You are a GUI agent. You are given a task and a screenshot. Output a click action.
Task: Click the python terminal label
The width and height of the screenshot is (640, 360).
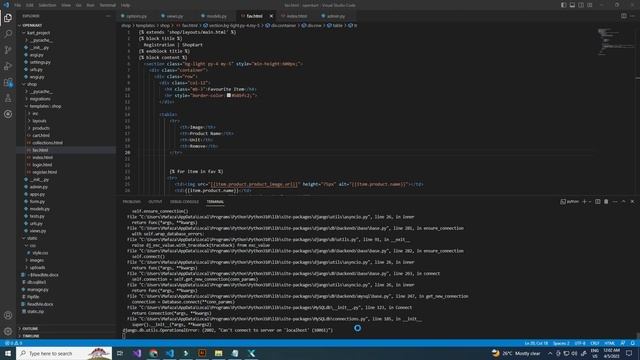pyautogui.click(x=569, y=202)
